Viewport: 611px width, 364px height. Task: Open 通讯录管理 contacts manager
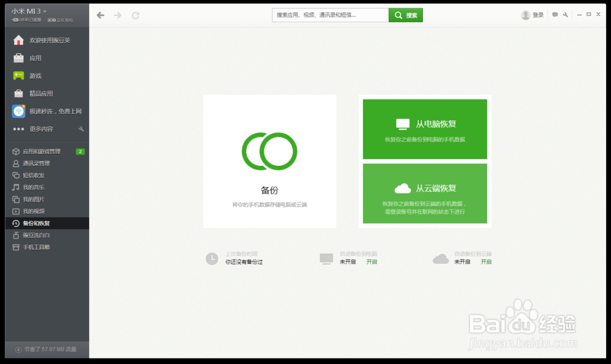point(47,164)
